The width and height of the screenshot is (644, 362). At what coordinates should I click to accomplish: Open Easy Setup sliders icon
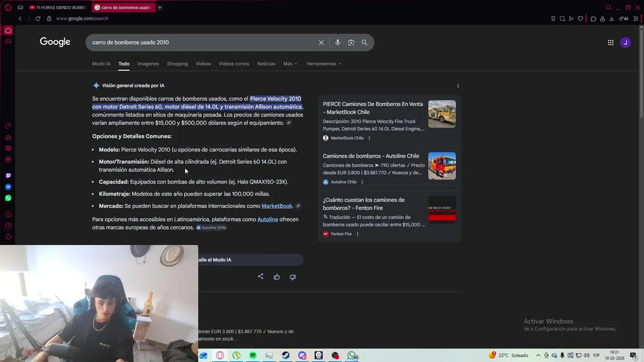coord(635,19)
